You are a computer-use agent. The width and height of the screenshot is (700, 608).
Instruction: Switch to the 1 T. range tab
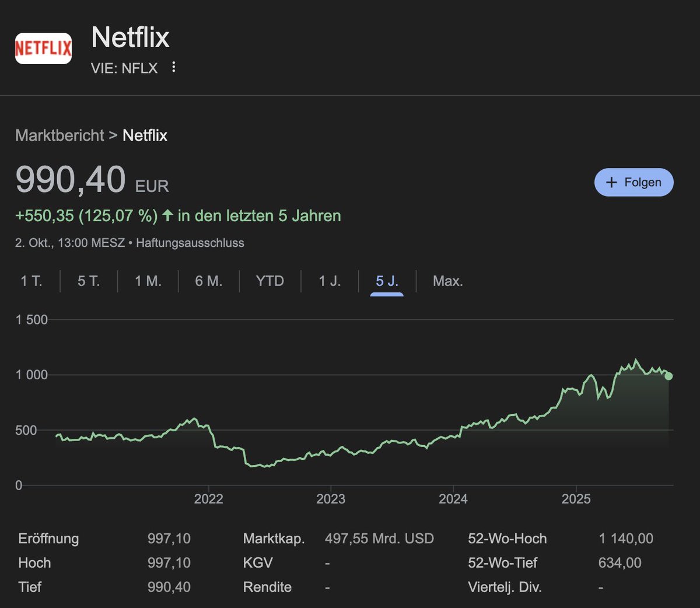32,281
